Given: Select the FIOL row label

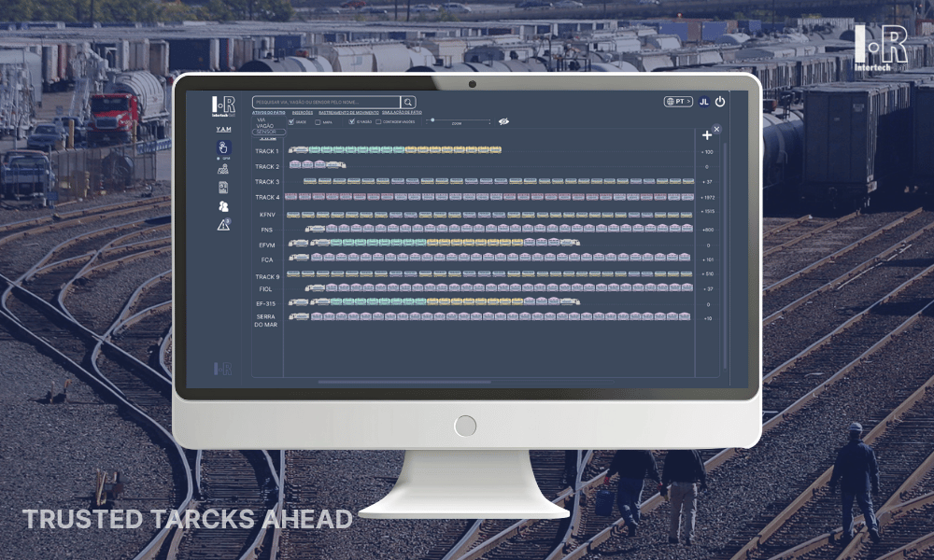Looking at the screenshot, I should pyautogui.click(x=265, y=289).
